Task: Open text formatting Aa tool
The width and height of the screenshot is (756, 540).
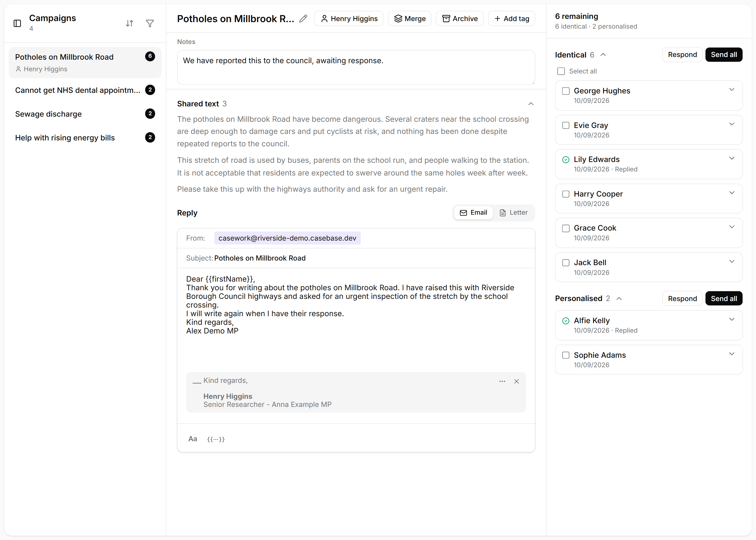Action: (x=193, y=439)
